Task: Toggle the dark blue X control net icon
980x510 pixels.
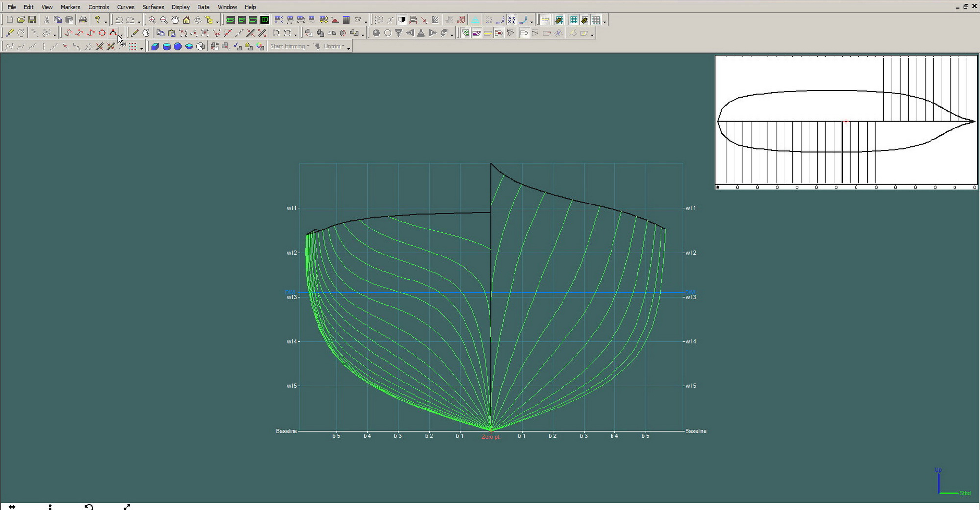Action: tap(512, 20)
